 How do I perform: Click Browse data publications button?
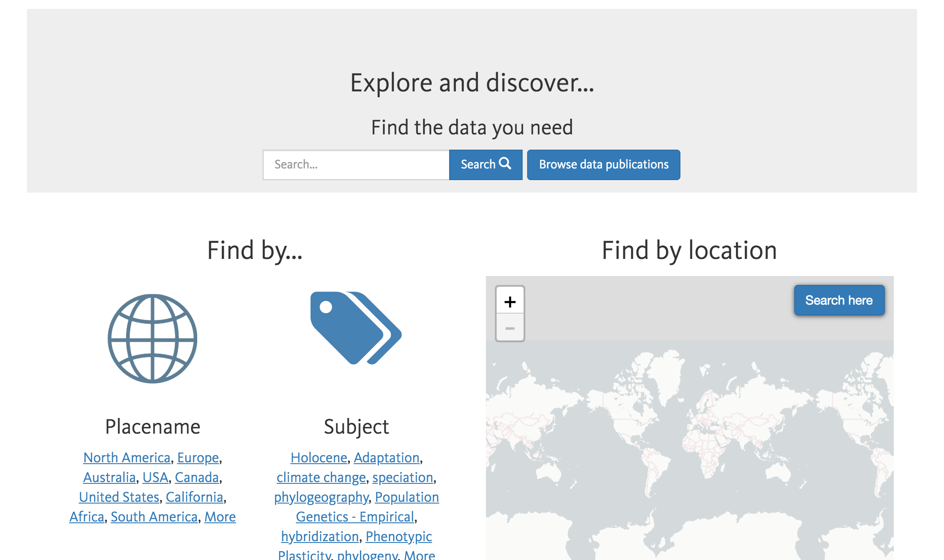pyautogui.click(x=603, y=164)
